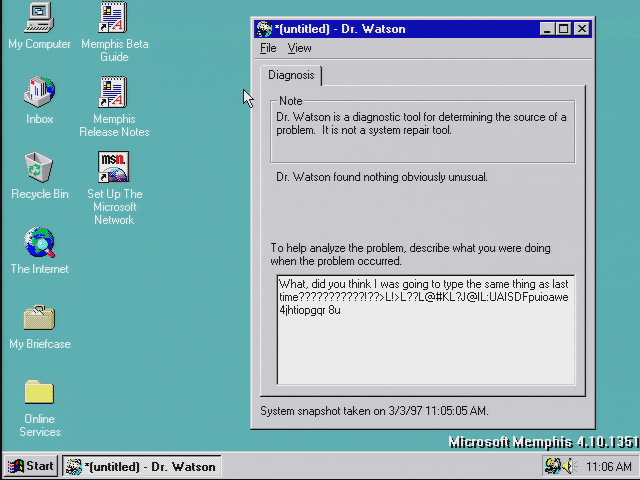Click the Dr. Watson title bar icon
The image size is (640, 480).
[264, 29]
